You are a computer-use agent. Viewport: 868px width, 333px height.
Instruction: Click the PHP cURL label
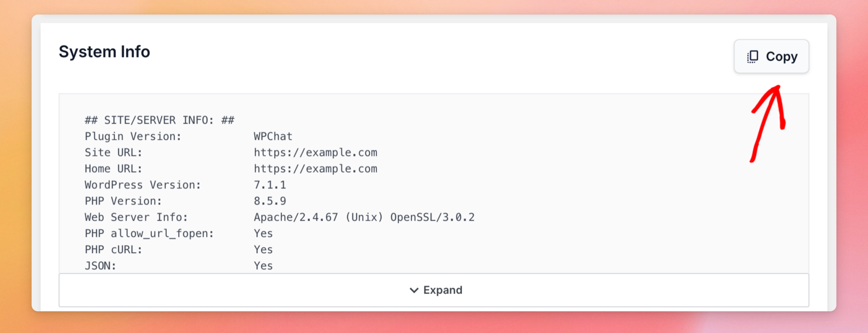click(114, 250)
